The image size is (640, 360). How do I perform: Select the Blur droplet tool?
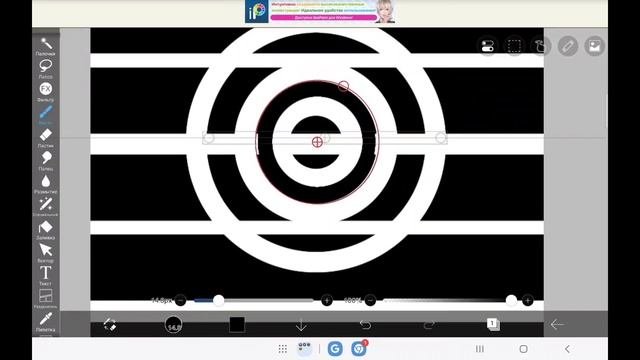pos(46,184)
